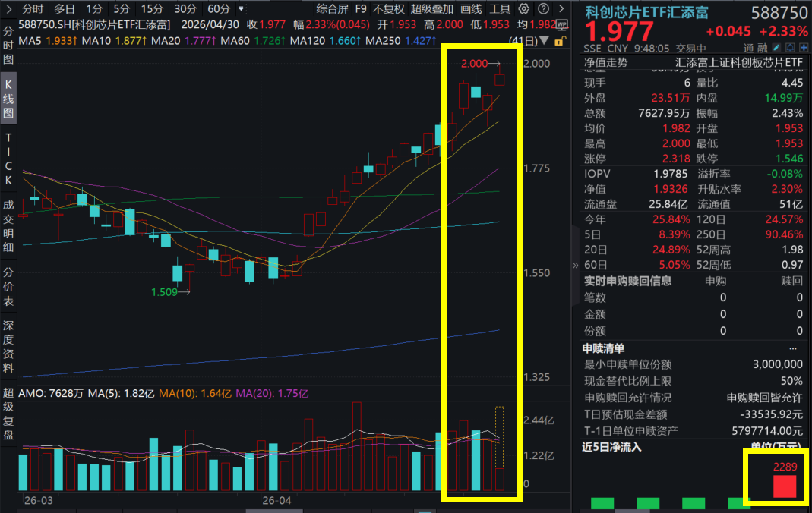Image resolution: width=812 pixels, height=513 pixels.
Task: Collapse the right panel with the » handle
Action: click(575, 266)
